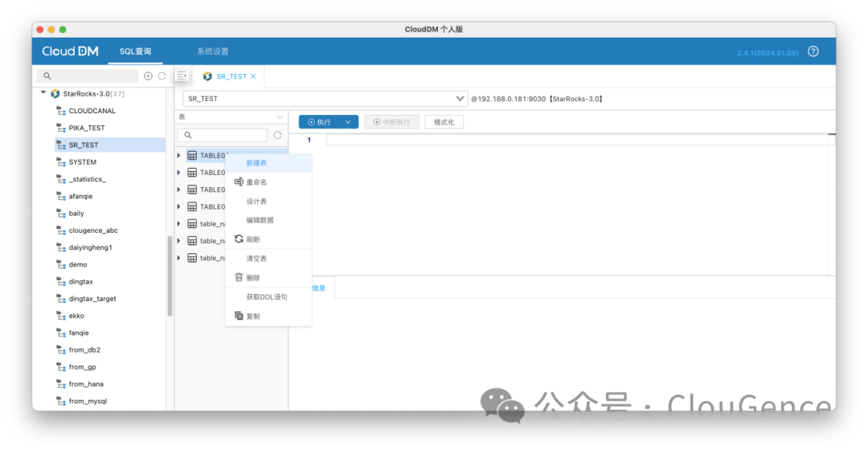Click the database tree vertical scrollbar
The image size is (868, 453).
(170, 275)
